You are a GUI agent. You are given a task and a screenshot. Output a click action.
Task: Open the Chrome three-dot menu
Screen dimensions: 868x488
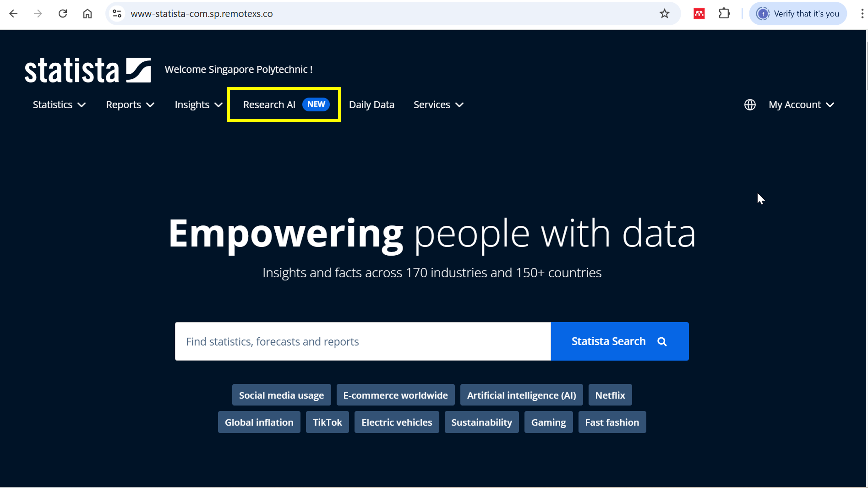[x=862, y=13]
